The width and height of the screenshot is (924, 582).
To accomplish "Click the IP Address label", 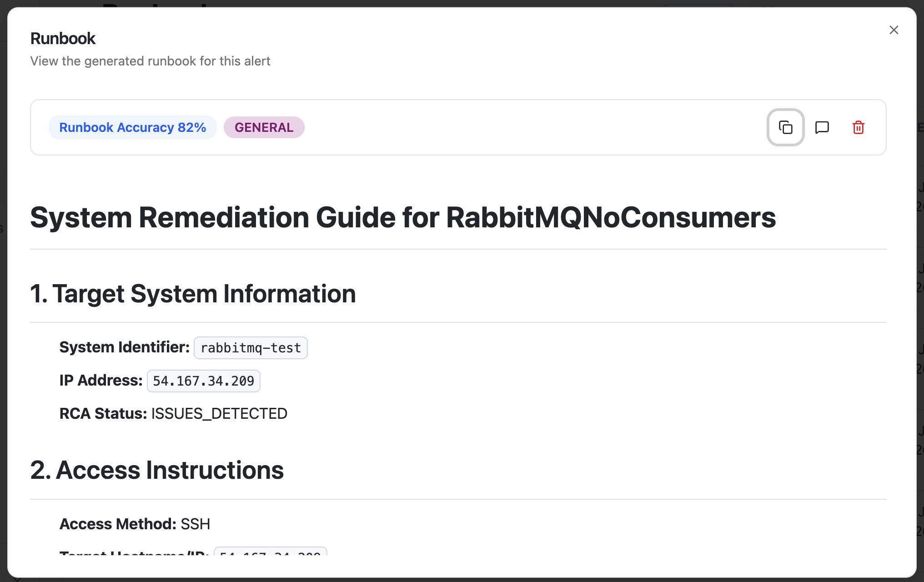I will pos(101,381).
